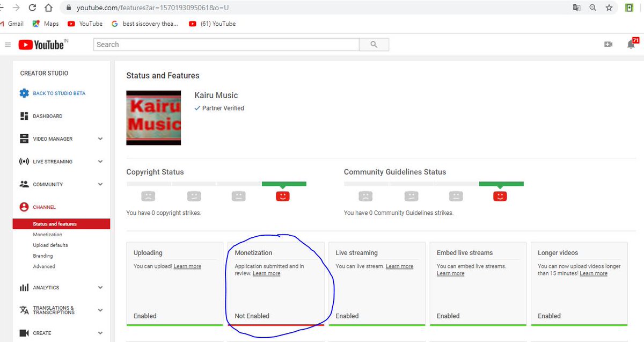This screenshot has width=644, height=342.
Task: Click 'Not Enabled' status in Monetization card
Action: 252,316
